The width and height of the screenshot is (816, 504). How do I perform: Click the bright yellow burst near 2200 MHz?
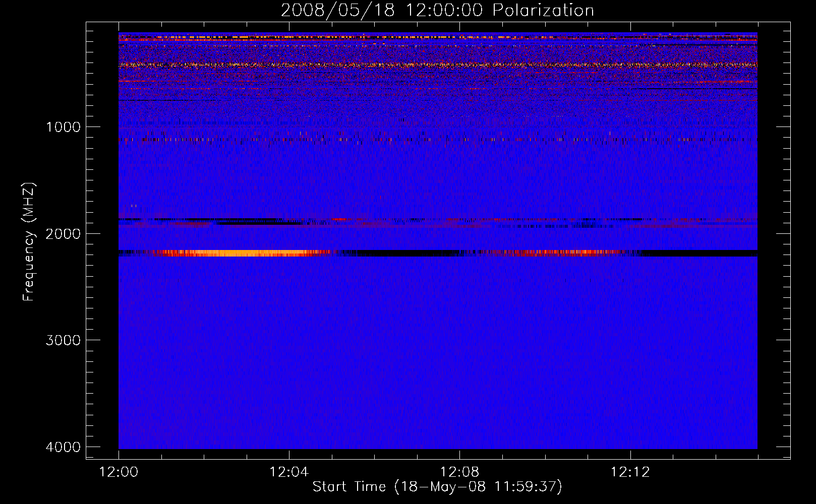tap(242, 253)
